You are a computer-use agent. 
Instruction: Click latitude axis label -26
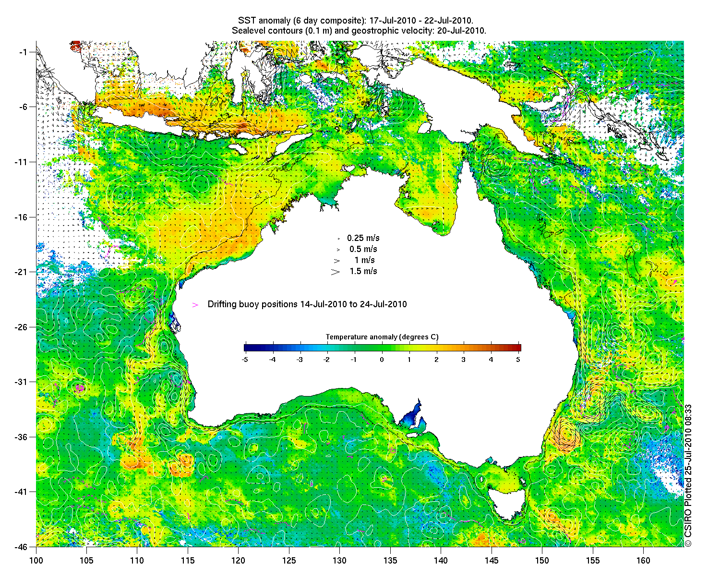pyautogui.click(x=22, y=327)
